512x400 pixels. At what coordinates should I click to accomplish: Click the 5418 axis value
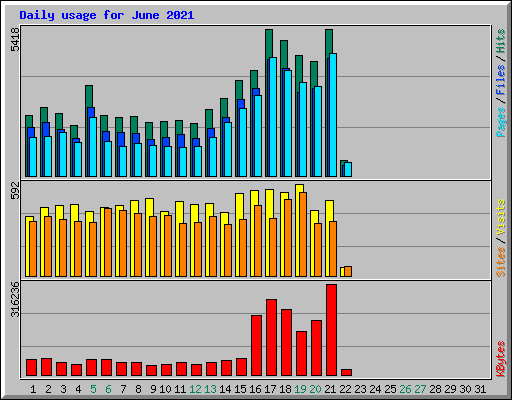[15, 39]
